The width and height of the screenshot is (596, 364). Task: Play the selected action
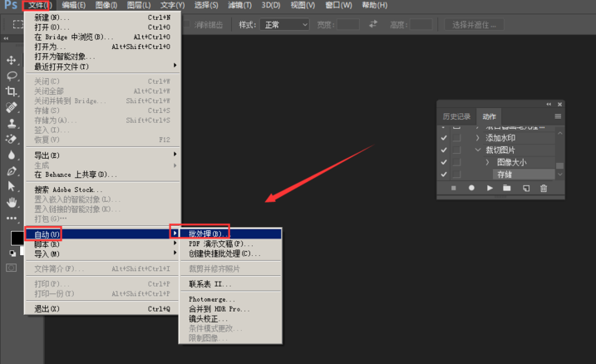490,188
